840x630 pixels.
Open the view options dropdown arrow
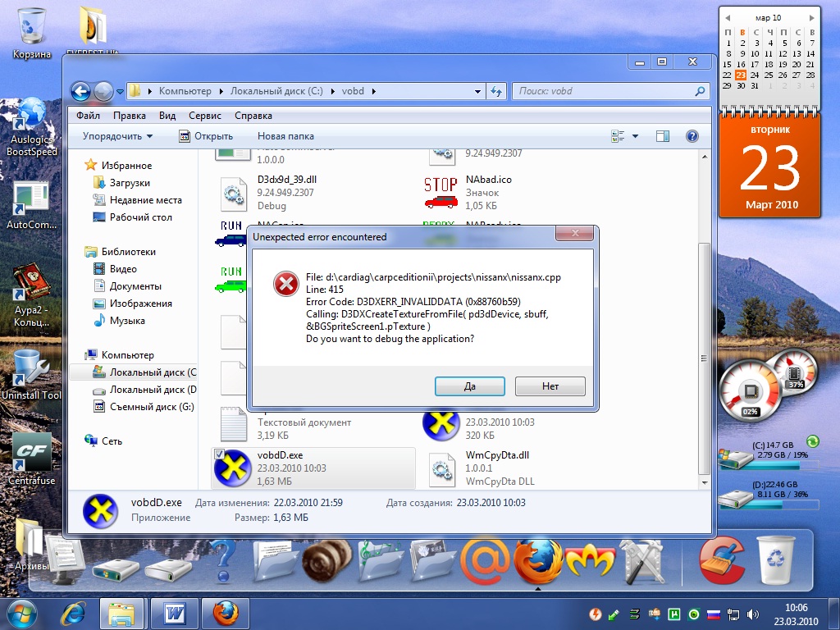click(x=635, y=136)
